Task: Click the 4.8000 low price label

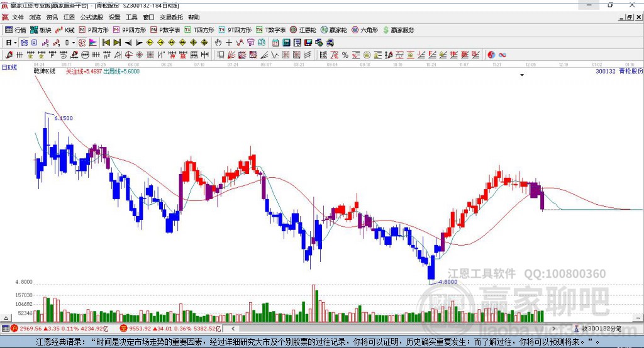Action: click(x=448, y=282)
